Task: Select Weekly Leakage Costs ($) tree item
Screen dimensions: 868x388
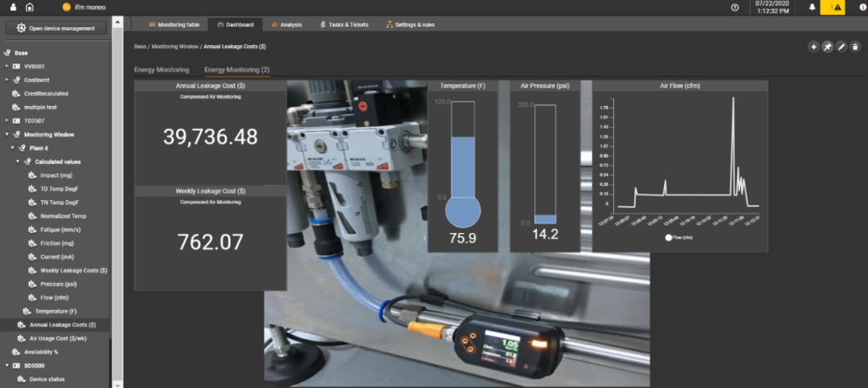Action: tap(73, 271)
